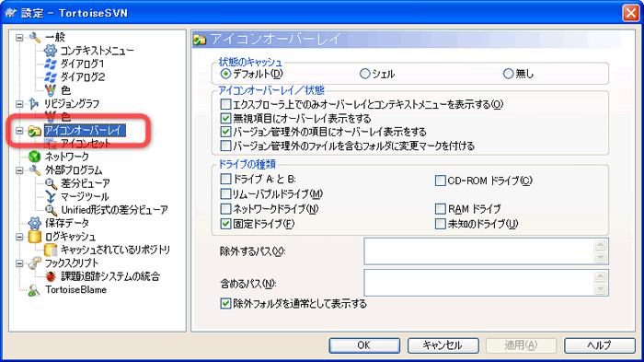The image size is (644, 362).
Task: Click the icon beside キャッシュされているリポジトリ
Action: [50, 250]
